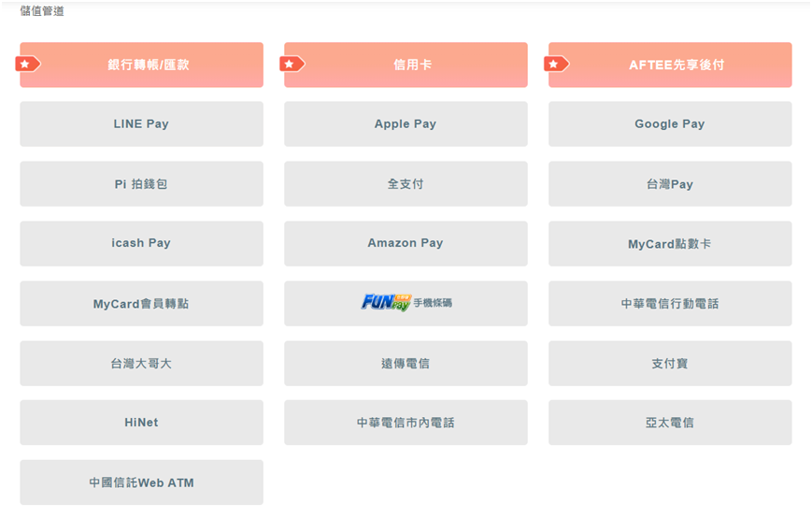Select 亞太電信
This screenshot has height=518, width=812.
point(670,423)
